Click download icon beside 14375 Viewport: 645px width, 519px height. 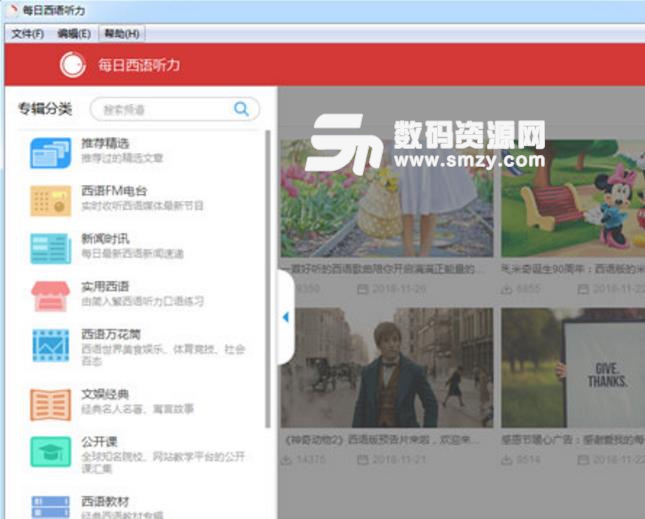click(x=286, y=459)
